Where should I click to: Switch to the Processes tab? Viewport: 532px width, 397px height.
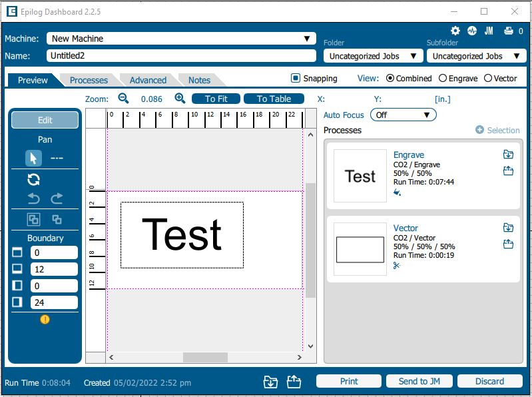(x=89, y=80)
